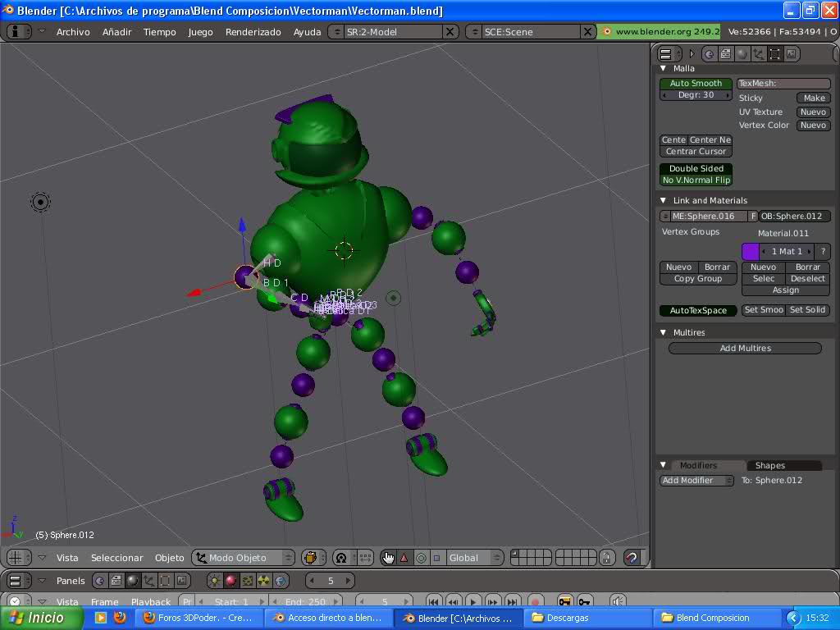Collapse the Multires panel

663,333
